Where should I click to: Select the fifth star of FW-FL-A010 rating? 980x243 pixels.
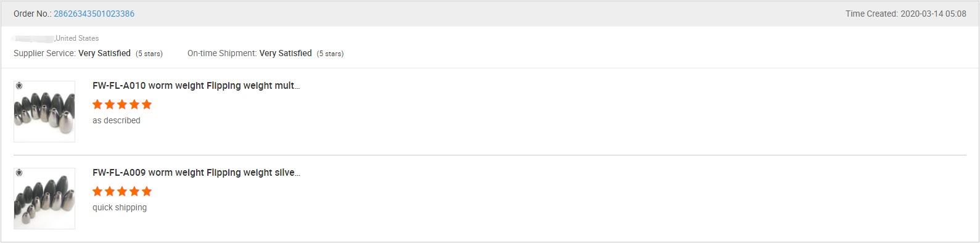click(x=147, y=104)
